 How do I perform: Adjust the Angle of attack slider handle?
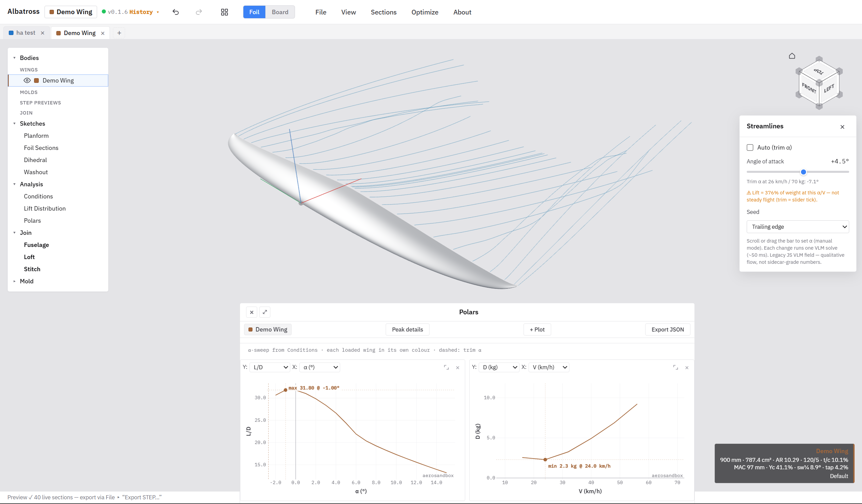803,172
